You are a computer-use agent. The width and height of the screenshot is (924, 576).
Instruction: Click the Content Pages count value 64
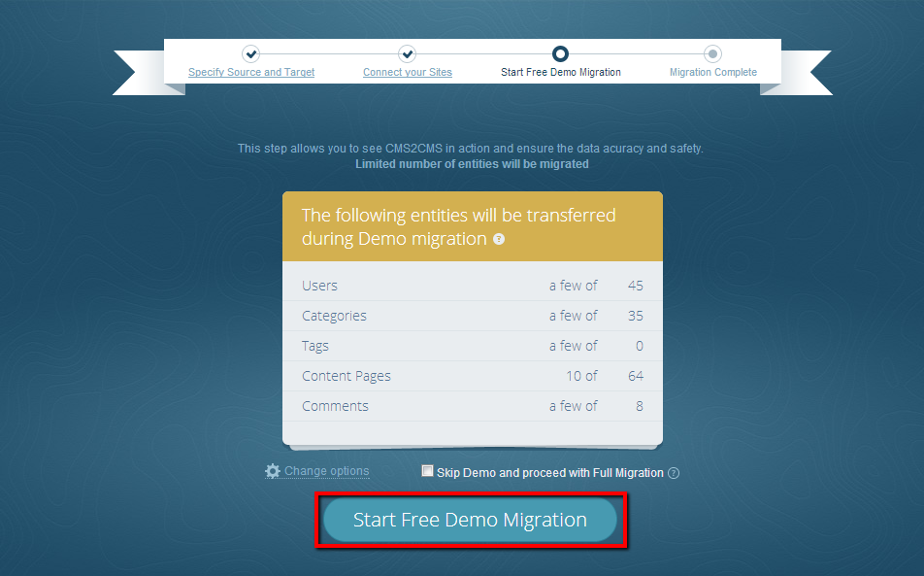[x=635, y=376]
